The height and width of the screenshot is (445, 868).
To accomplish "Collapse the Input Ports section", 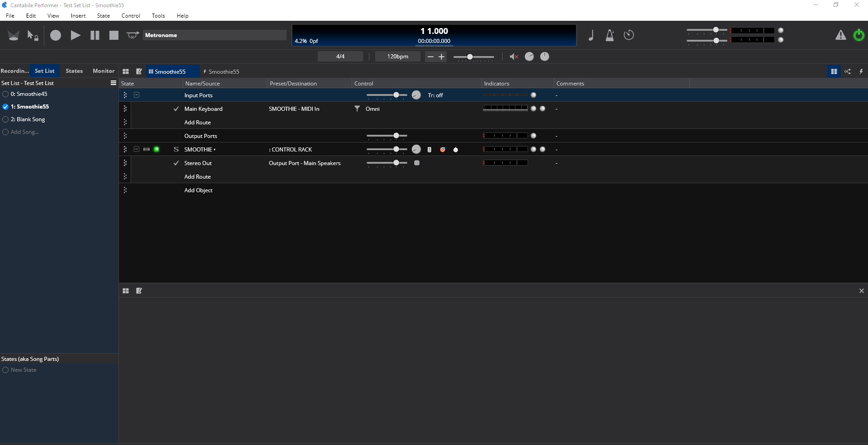I will 137,95.
